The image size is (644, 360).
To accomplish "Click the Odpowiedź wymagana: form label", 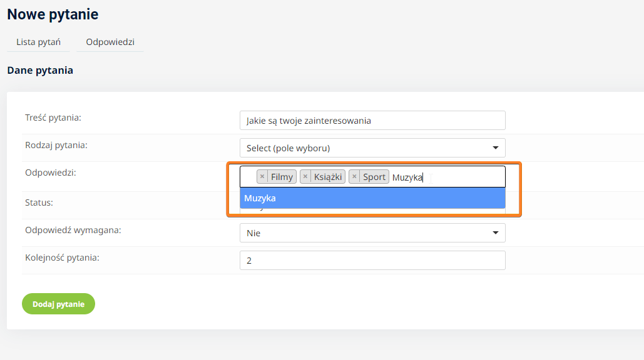I will tap(73, 230).
